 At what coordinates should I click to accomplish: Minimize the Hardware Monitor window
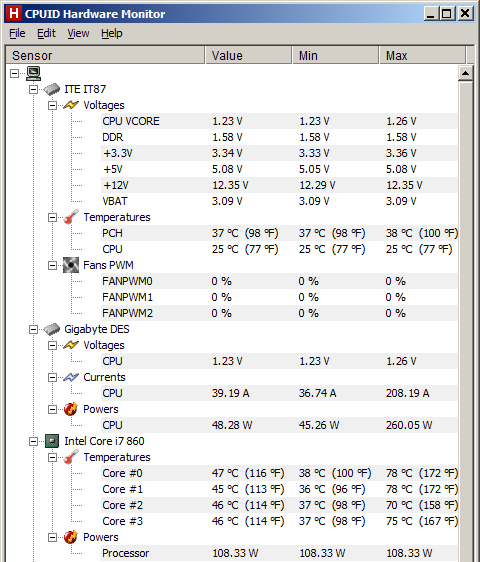(431, 14)
